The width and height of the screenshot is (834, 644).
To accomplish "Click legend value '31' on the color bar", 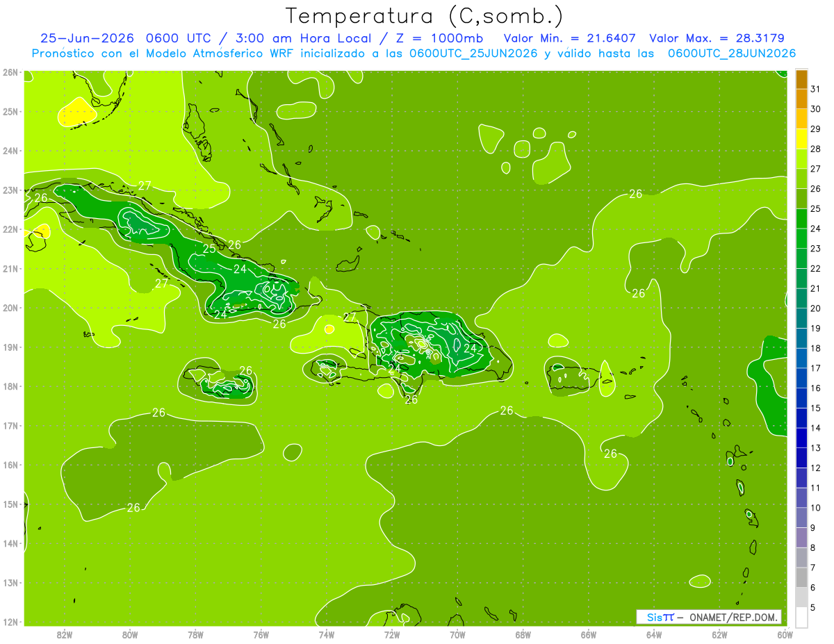I will click(x=815, y=89).
